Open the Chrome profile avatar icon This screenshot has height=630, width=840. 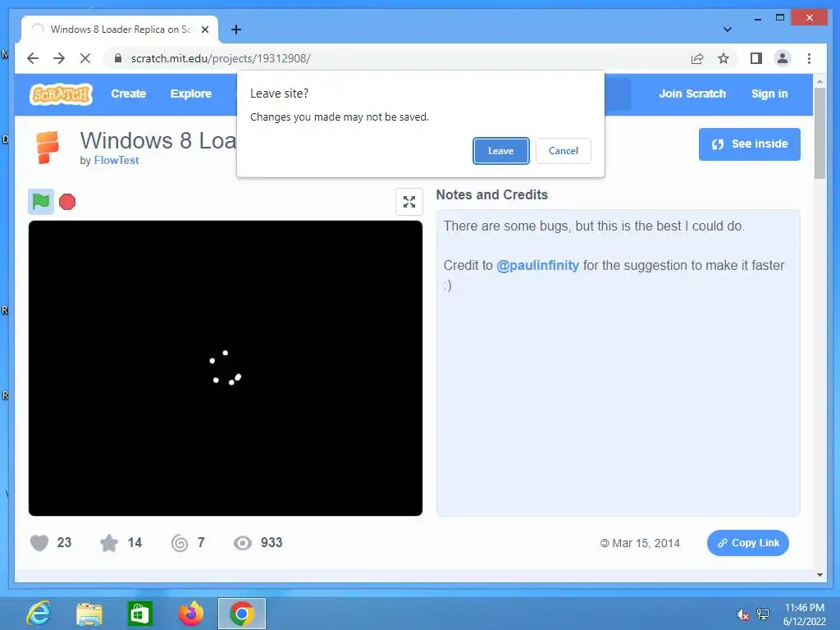(782, 58)
